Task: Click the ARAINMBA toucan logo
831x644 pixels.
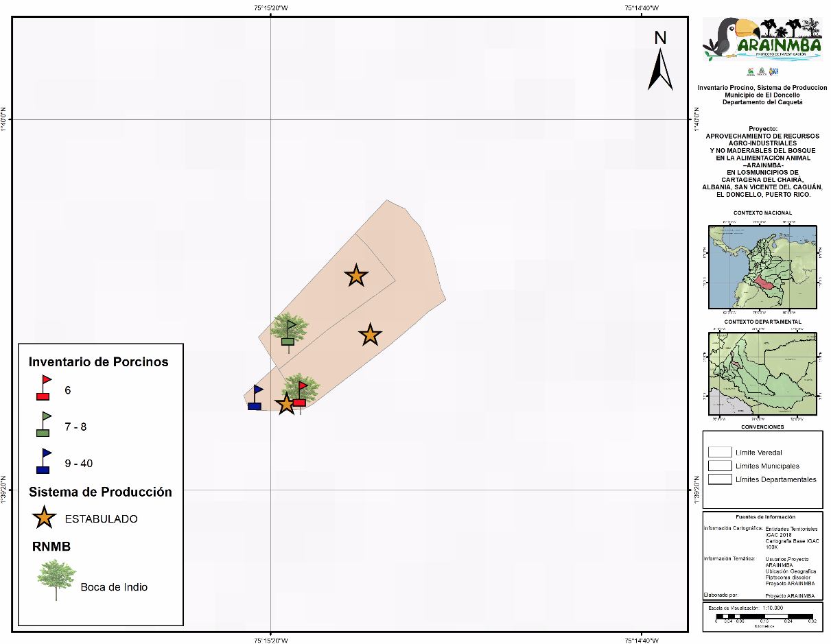Action: (x=762, y=38)
